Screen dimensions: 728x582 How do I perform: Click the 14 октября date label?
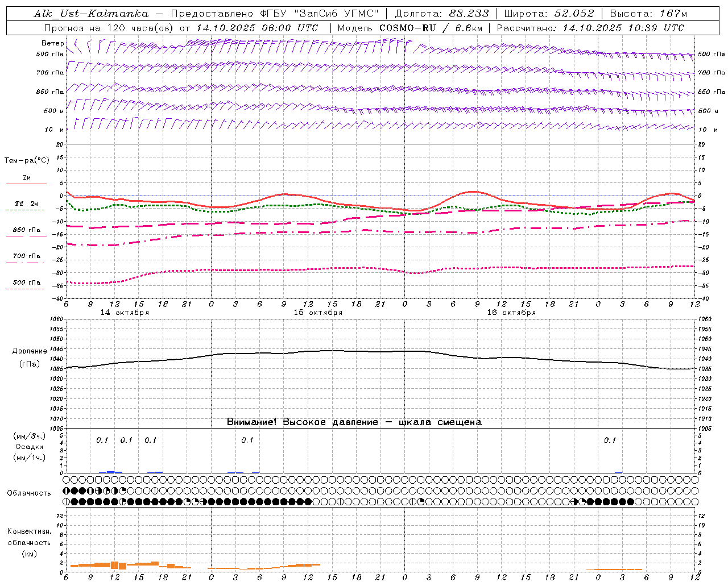pyautogui.click(x=125, y=313)
